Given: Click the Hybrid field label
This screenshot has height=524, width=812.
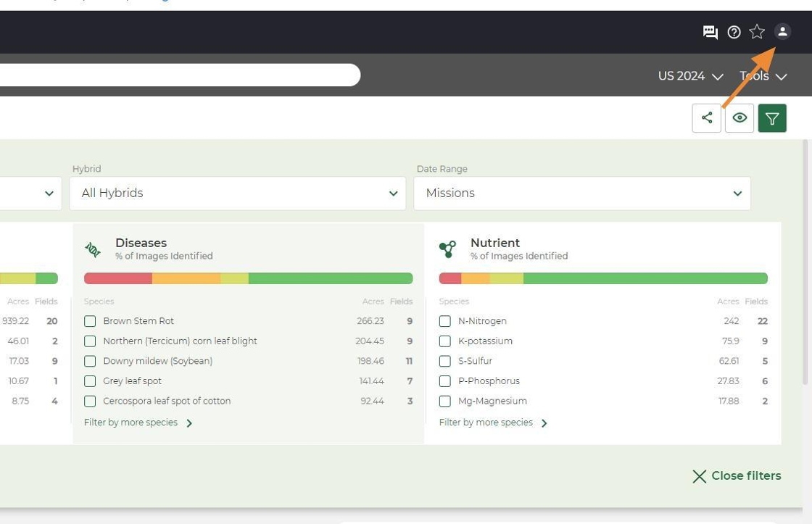Looking at the screenshot, I should pos(86,169).
